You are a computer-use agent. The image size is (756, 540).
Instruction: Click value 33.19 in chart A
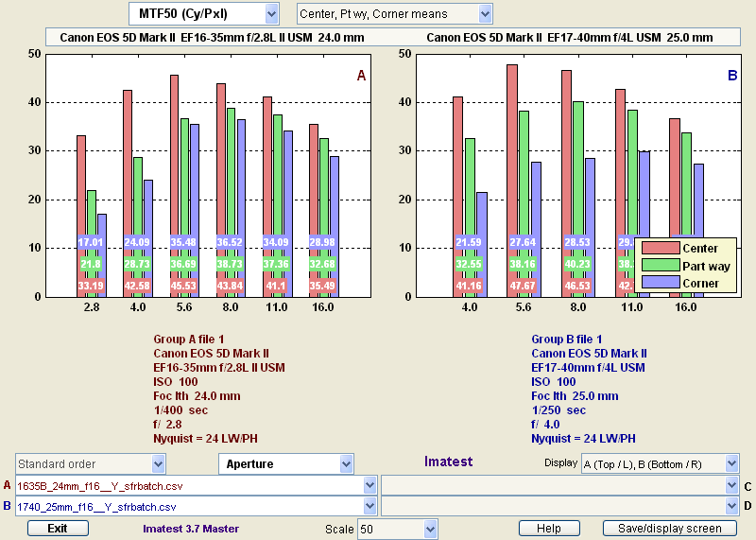click(x=91, y=286)
